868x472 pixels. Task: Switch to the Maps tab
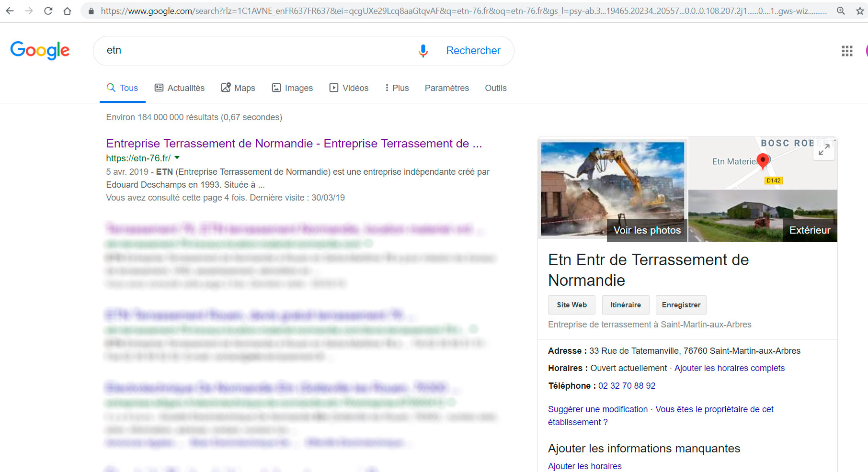238,88
